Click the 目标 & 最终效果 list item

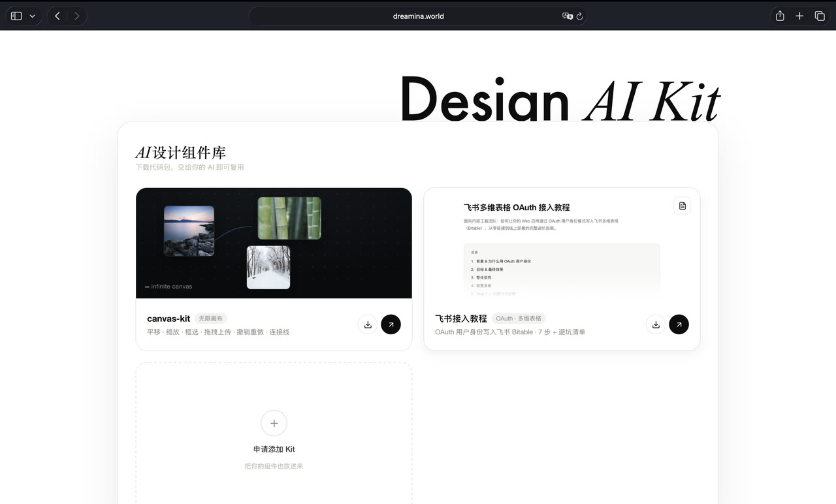point(490,269)
